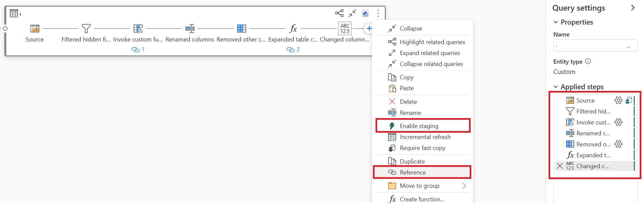Click the staging status icon in query header
Image resolution: width=644 pixels, height=208 pixels.
coord(365,13)
